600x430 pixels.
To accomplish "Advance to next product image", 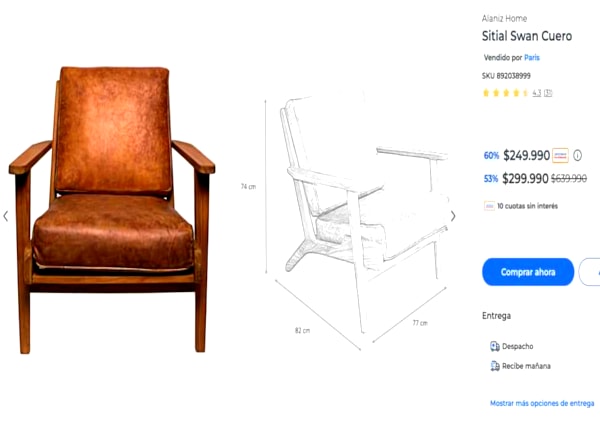I will pos(453,216).
